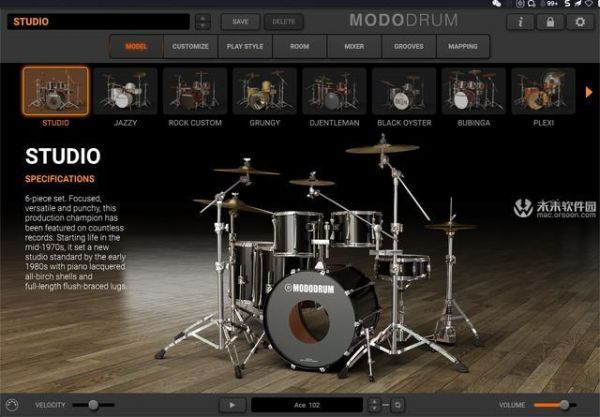600x417 pixels.
Task: Click the SAVE button
Action: 240,22
